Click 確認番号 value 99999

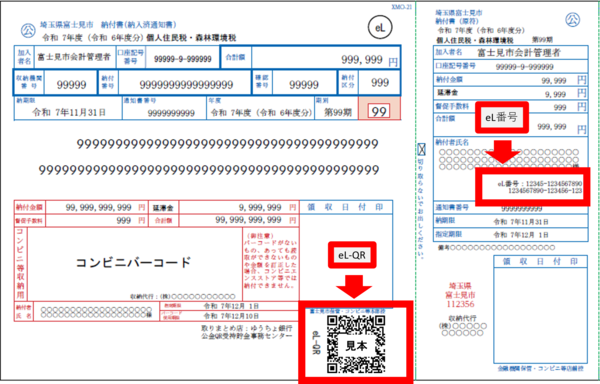[x=303, y=85]
